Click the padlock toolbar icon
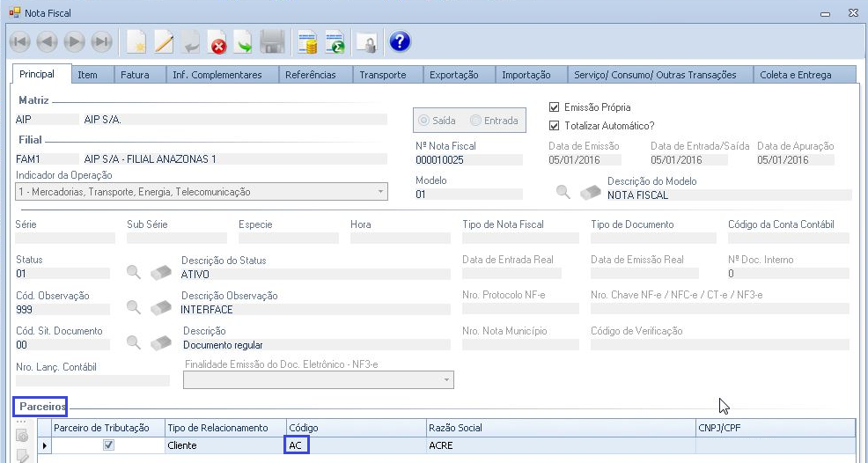 pos(365,41)
